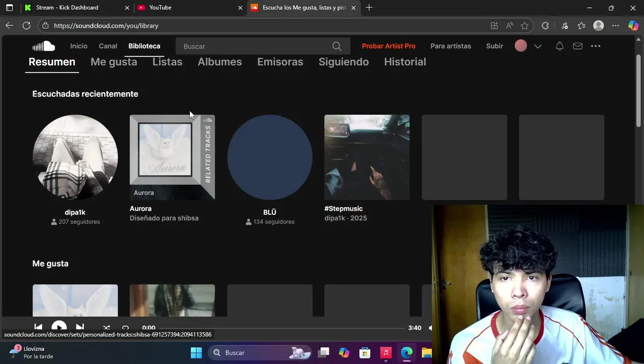Click the Read aloud icon
This screenshot has width=644, height=364.
tap(510, 25)
